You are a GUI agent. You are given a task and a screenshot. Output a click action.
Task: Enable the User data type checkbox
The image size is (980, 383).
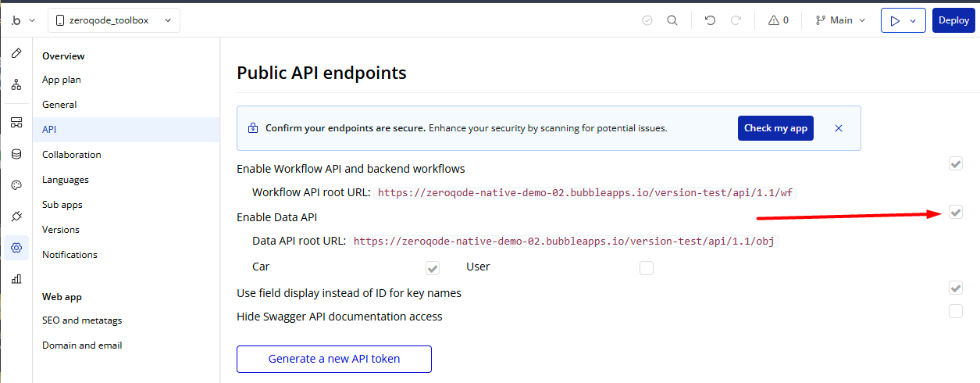[x=646, y=268]
